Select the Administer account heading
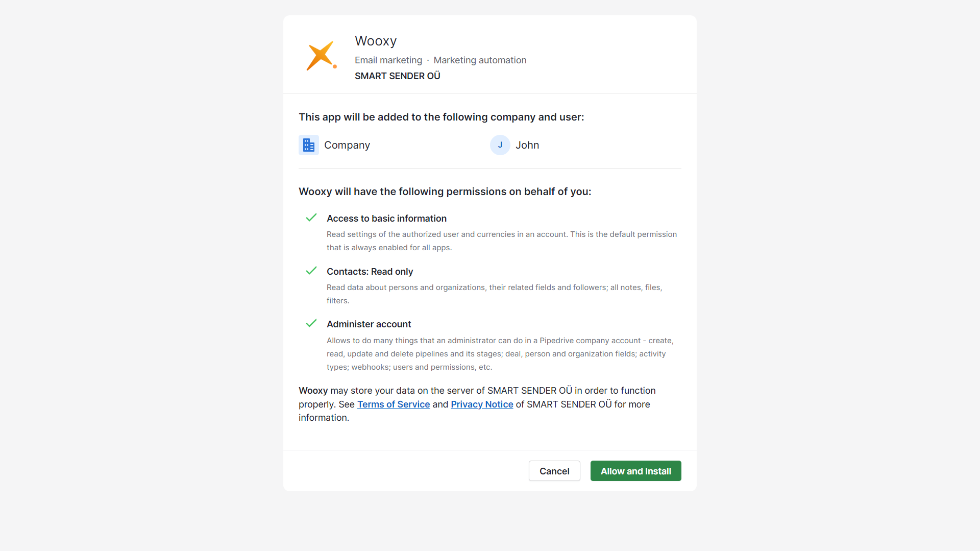This screenshot has width=980, height=551. [x=369, y=324]
